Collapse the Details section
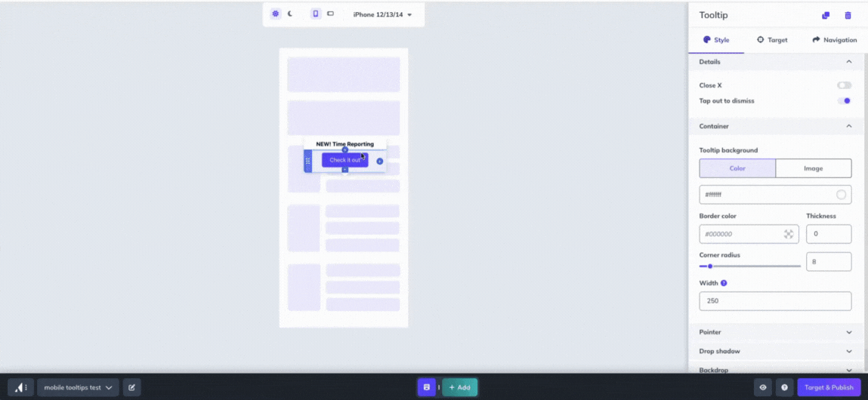The image size is (868, 400). tap(775, 62)
